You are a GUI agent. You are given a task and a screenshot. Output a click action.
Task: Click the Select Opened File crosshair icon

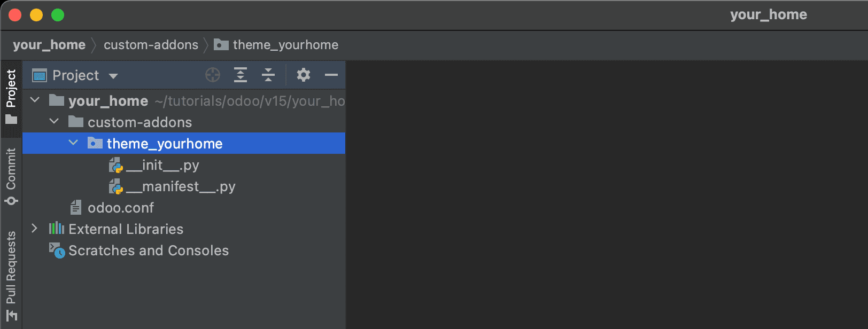(213, 75)
